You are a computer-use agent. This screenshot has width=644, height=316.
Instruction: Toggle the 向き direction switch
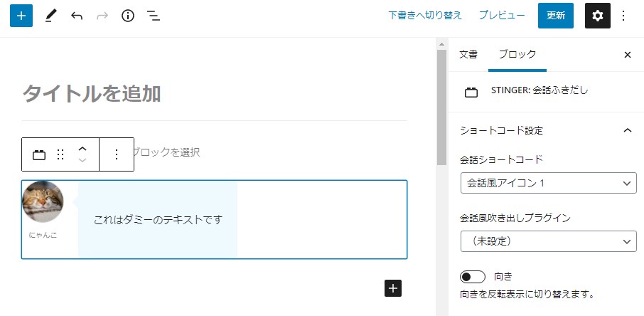pos(473,276)
